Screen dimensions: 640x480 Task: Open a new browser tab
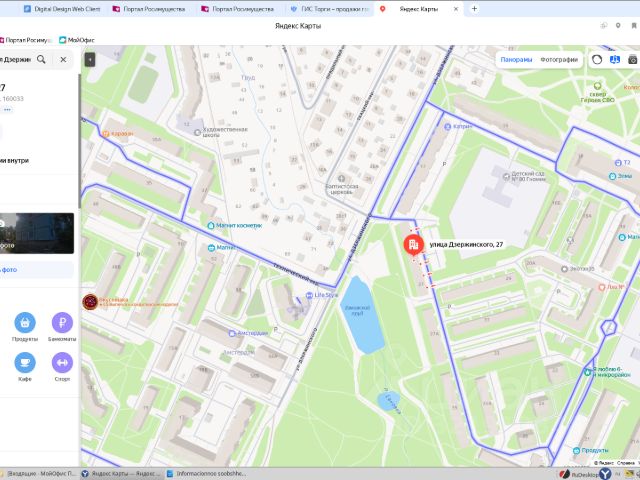474,9
